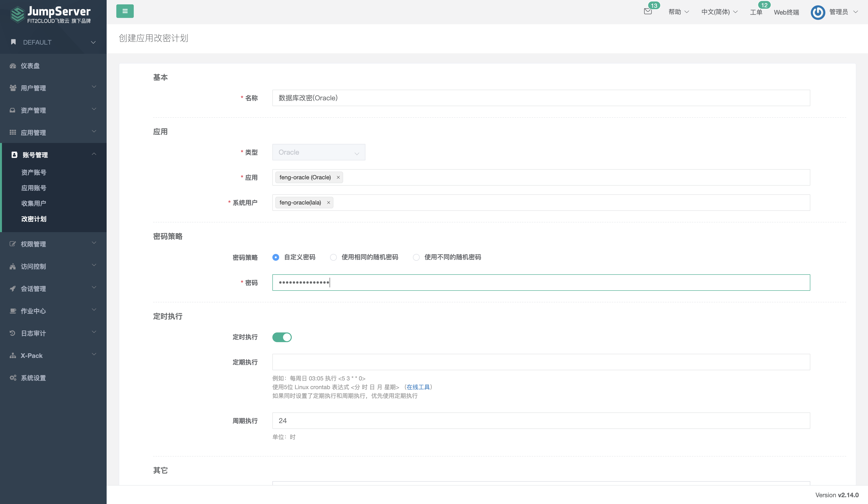Screen dimensions: 868x504
Task: Click the 日志审计 history icon
Action: 13,333
